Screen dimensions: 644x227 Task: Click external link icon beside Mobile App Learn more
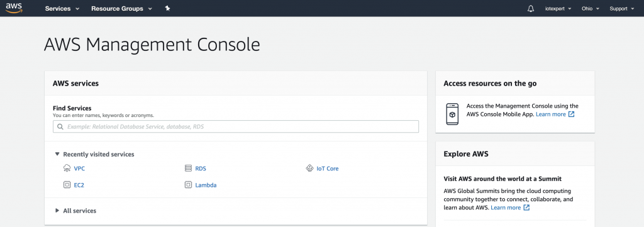(x=571, y=114)
